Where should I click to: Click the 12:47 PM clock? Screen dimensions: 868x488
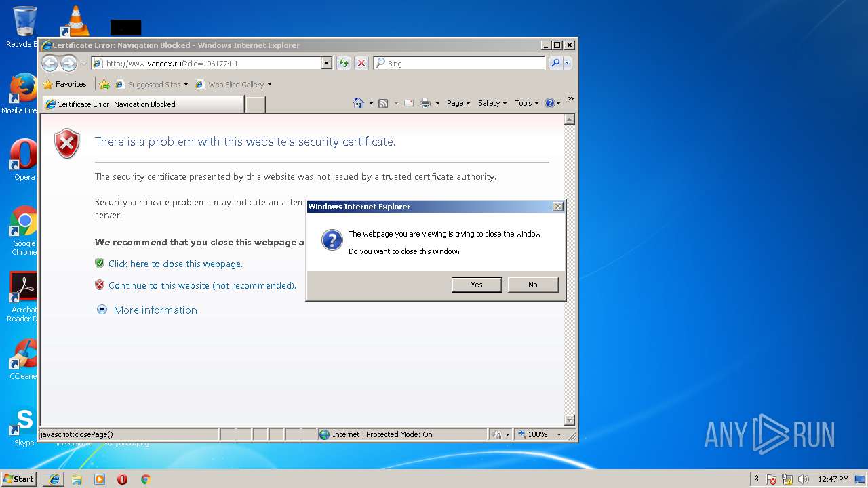tap(833, 479)
